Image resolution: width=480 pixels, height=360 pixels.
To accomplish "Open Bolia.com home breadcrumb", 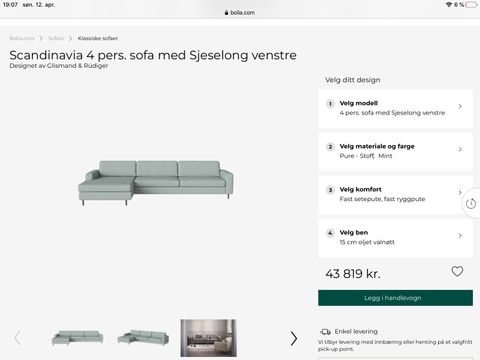I will (22, 38).
